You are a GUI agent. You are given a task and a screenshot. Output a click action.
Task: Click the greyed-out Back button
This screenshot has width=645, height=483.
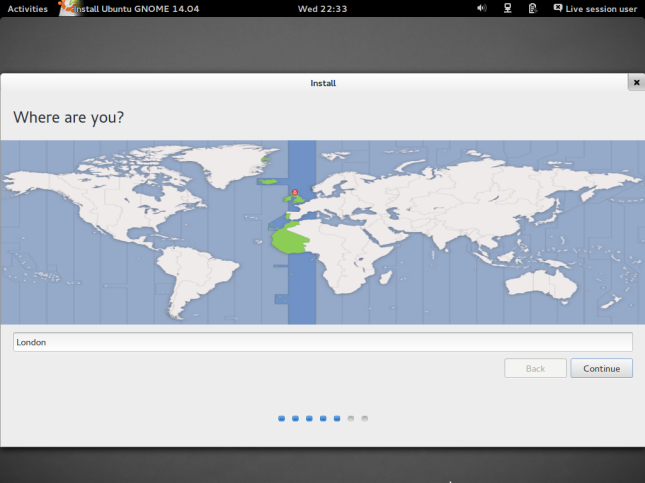535,368
